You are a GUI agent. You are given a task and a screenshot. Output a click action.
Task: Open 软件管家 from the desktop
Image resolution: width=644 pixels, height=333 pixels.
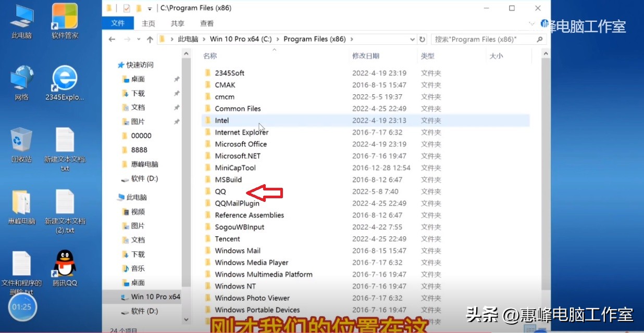63,17
